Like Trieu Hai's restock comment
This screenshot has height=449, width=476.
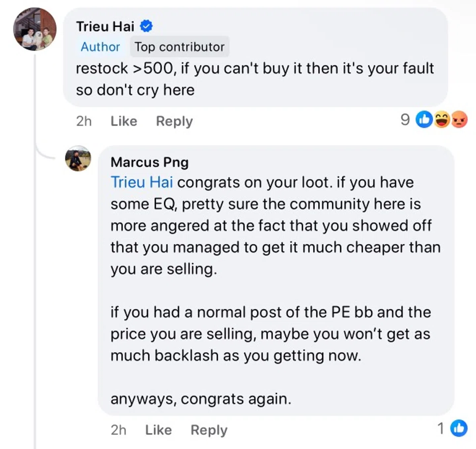124,121
